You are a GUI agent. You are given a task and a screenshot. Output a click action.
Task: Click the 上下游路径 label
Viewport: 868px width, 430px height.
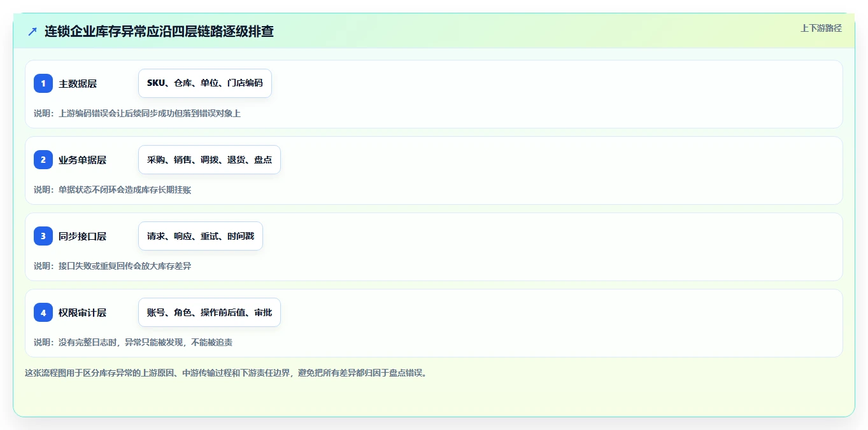[821, 28]
